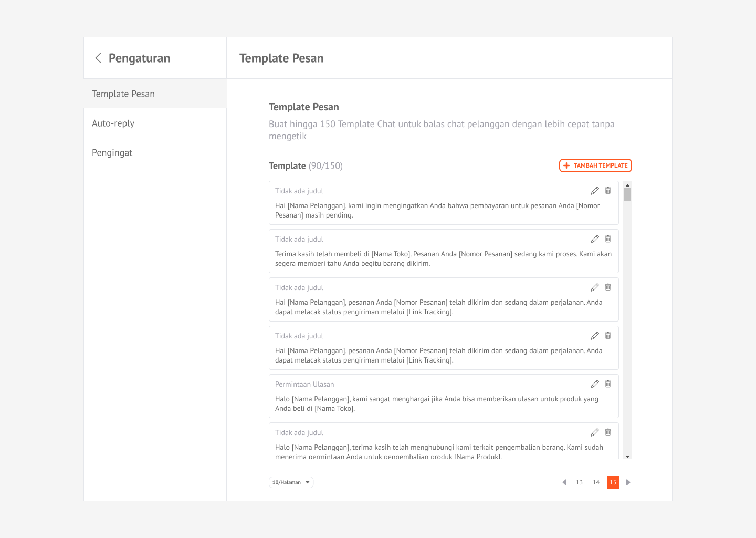The height and width of the screenshot is (538, 756).
Task: Delete the pending payment reminder template
Action: [608, 191]
